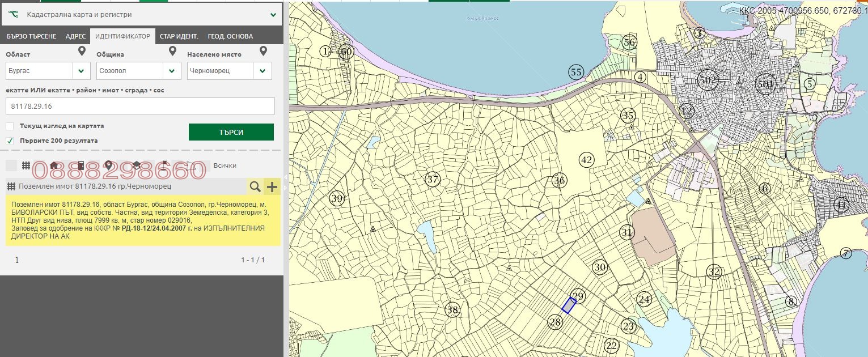868x357 pixels.
Task: Click the flag filter icon
Action: pos(165,165)
